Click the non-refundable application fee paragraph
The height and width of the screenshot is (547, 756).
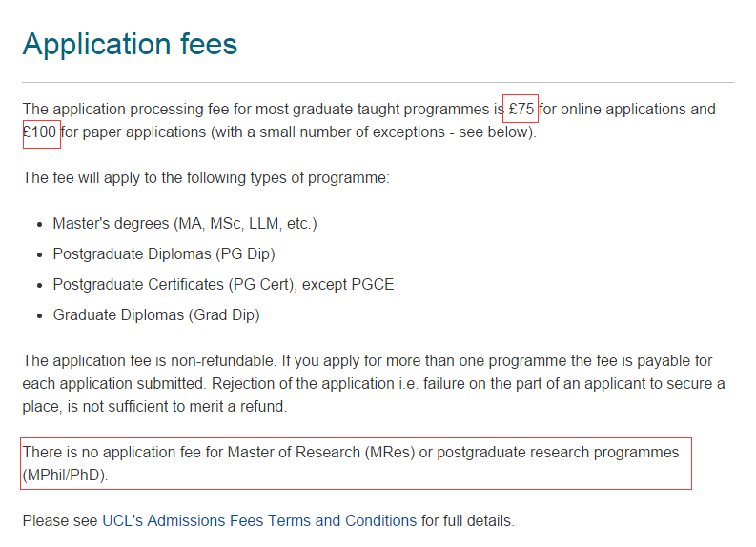click(x=372, y=384)
